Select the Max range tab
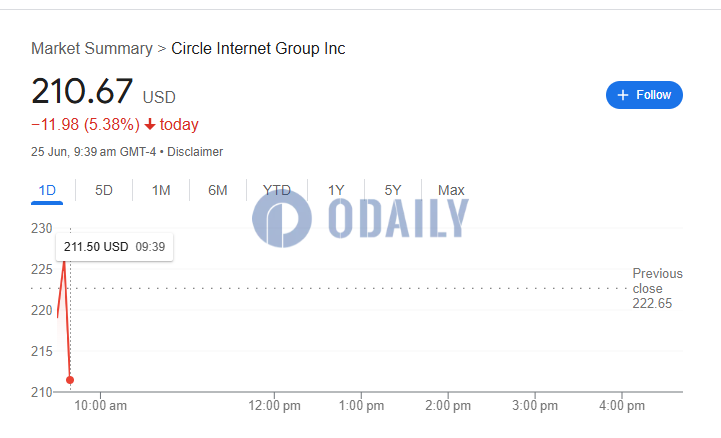 451,190
